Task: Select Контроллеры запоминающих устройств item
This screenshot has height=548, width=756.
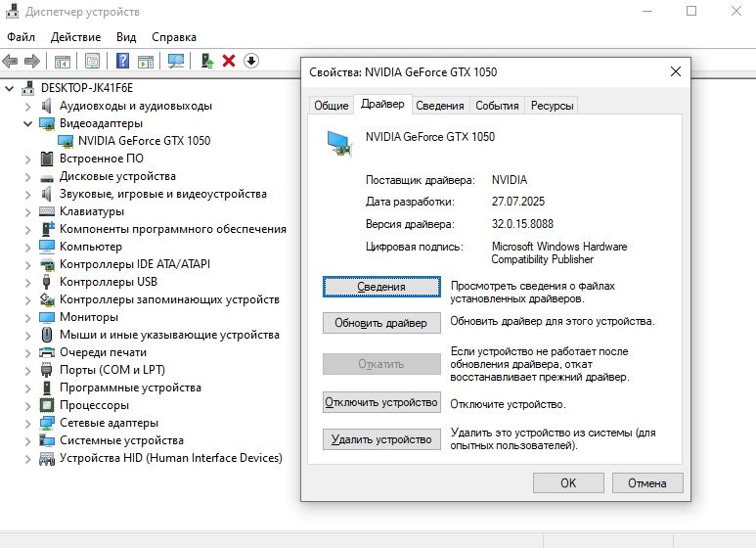Action: [x=169, y=299]
